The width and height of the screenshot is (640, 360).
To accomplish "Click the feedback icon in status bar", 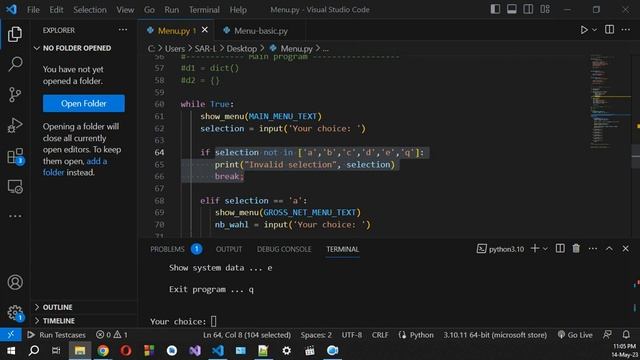I will tap(607, 335).
